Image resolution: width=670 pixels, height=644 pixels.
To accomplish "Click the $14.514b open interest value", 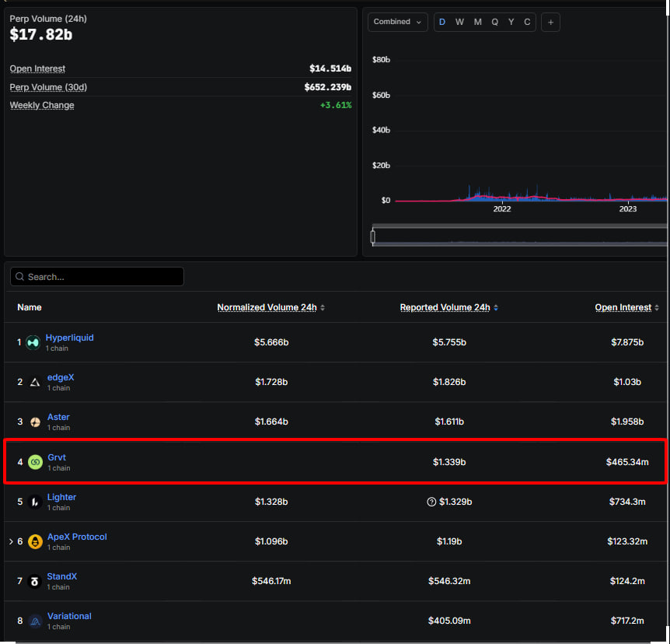I will pos(330,69).
